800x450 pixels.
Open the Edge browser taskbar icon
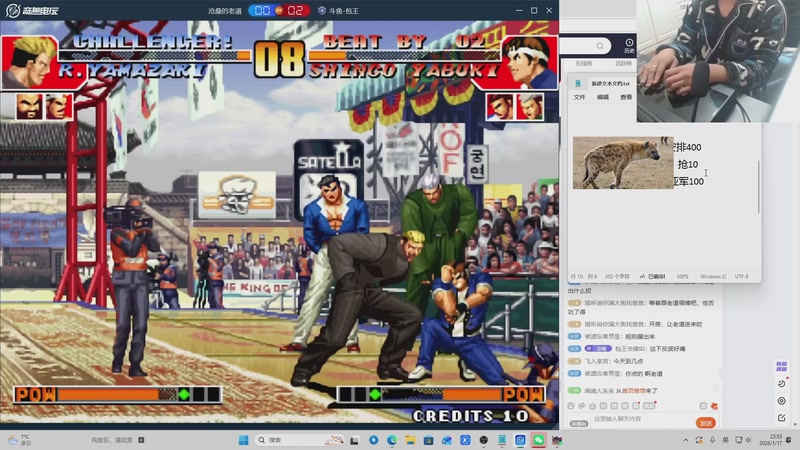[x=391, y=440]
